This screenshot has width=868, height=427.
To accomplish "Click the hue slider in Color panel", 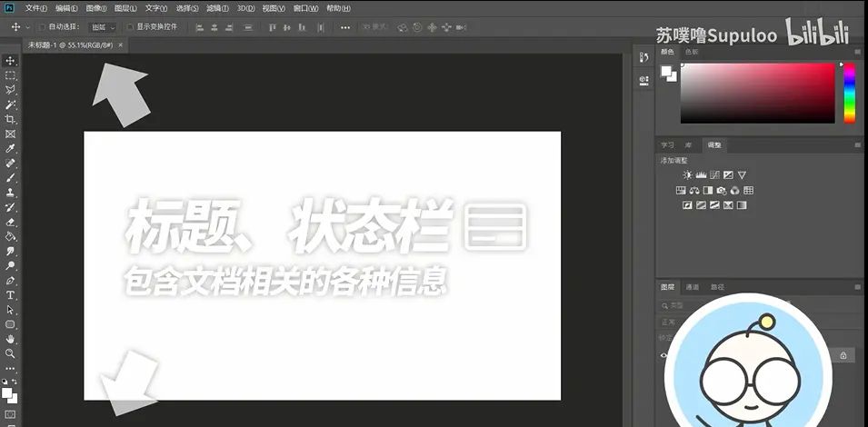I will coord(849,93).
